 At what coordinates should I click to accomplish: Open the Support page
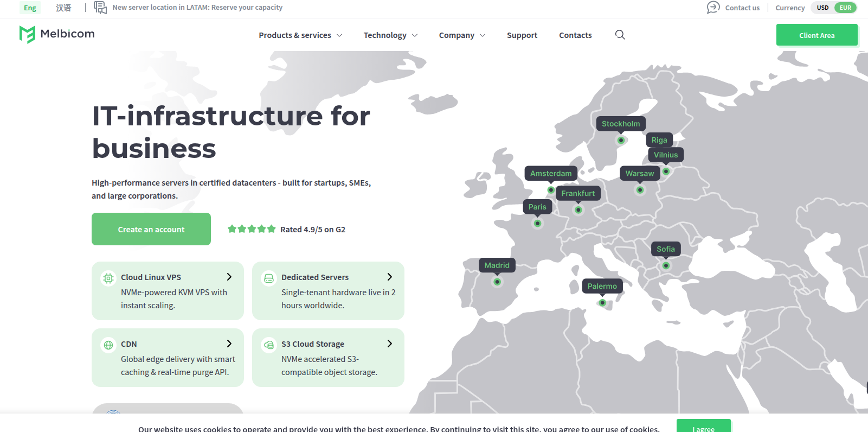tap(522, 35)
